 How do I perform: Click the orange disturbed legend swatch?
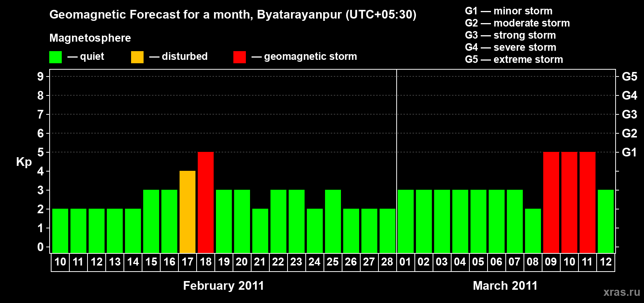137,57
